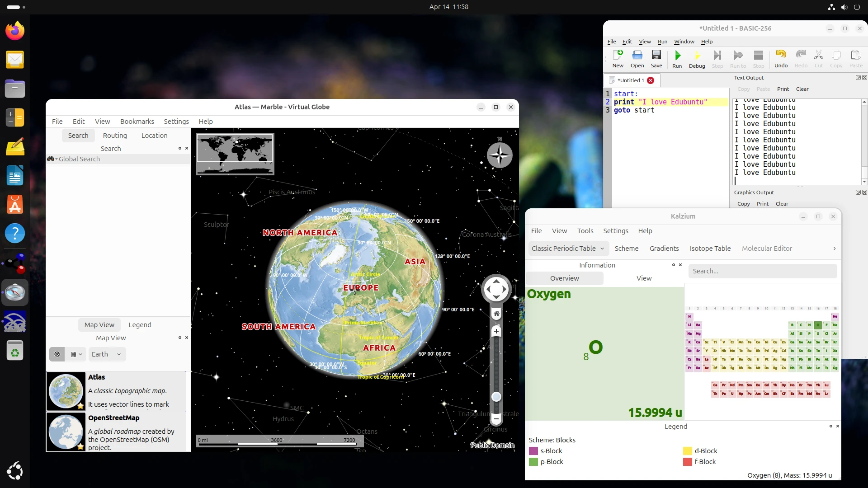Toggle the globe projection button

point(57,354)
